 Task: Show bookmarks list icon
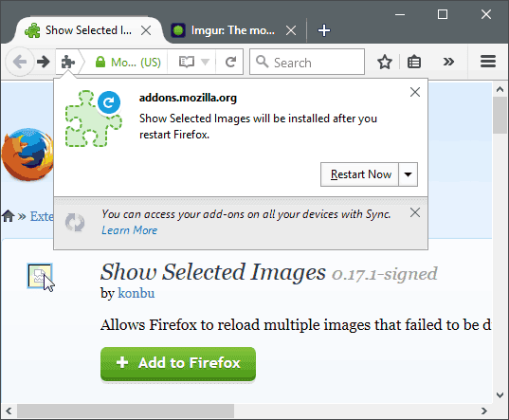tap(414, 62)
